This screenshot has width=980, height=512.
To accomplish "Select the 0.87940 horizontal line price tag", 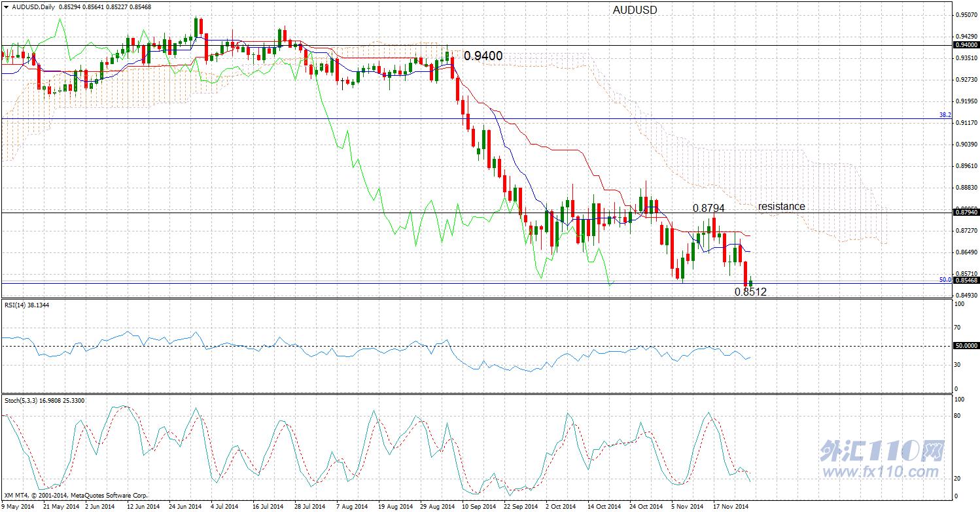I will coord(966,213).
